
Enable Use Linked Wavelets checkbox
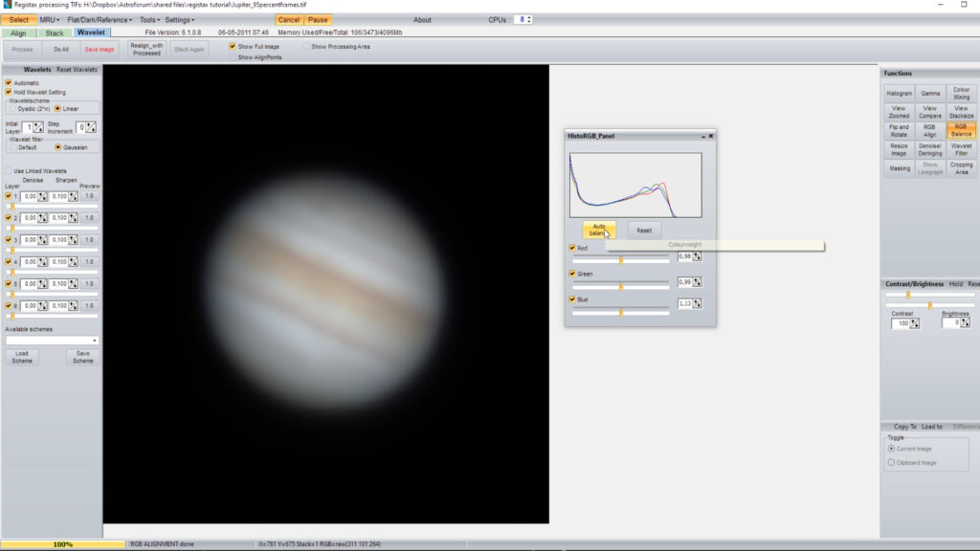(9, 170)
